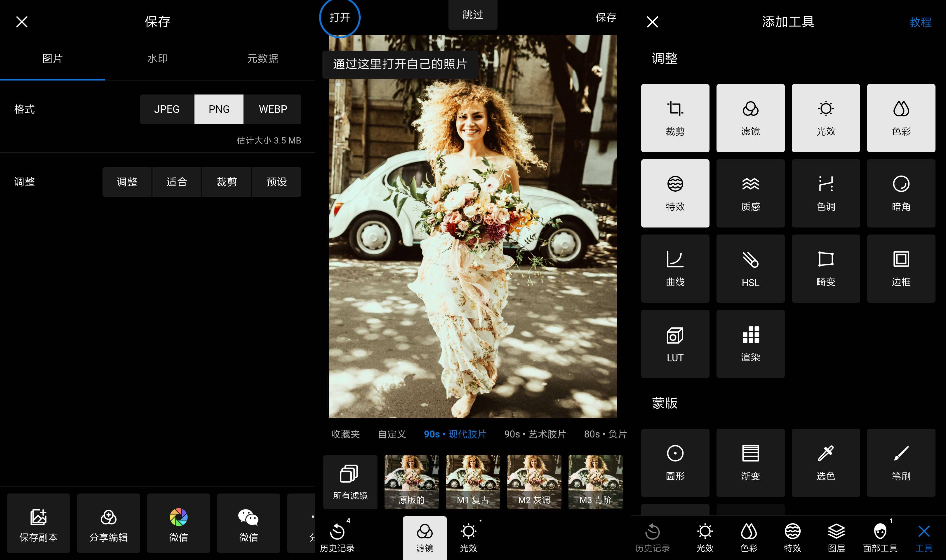
Task: Switch to the Metadata (元数据) tab
Action: 262,59
